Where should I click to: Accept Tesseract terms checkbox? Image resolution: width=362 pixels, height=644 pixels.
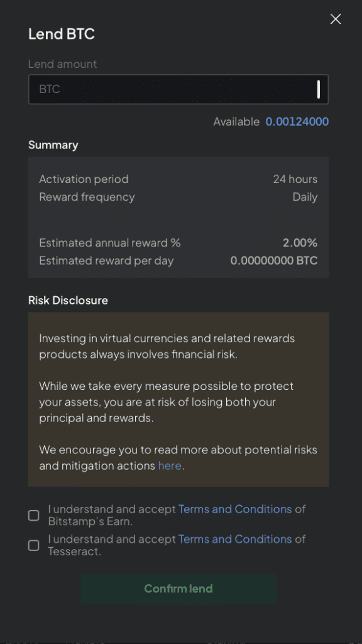34,545
